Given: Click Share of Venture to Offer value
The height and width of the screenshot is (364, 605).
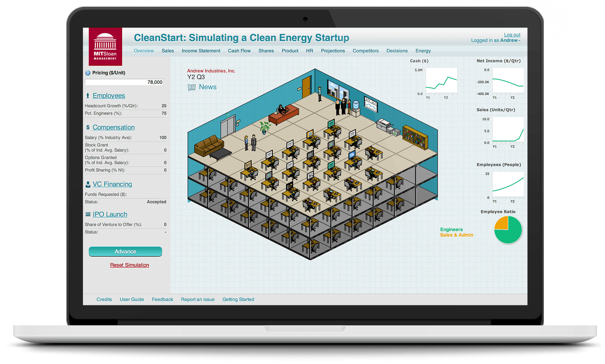Looking at the screenshot, I should pos(165,224).
